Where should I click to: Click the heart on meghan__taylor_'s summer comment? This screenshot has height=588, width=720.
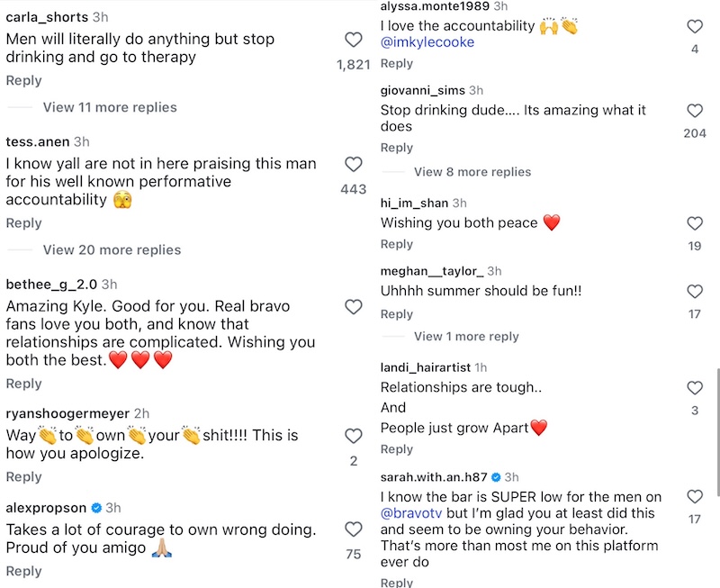pyautogui.click(x=694, y=292)
